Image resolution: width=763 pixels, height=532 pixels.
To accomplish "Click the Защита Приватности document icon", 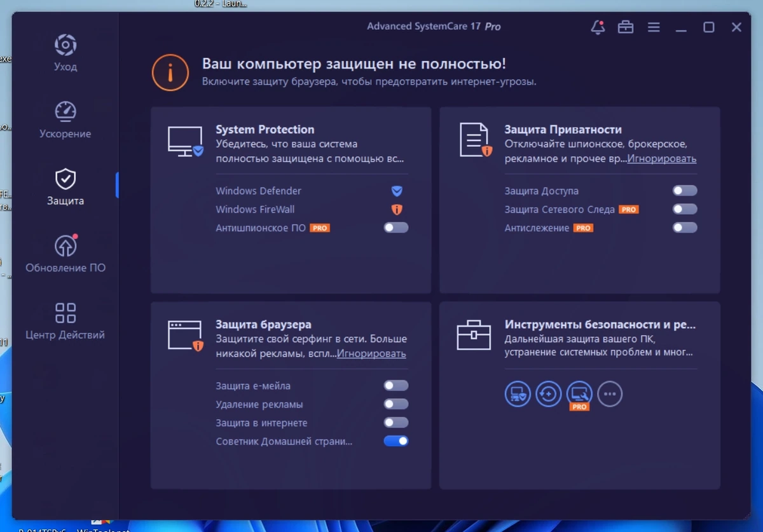I will (476, 139).
